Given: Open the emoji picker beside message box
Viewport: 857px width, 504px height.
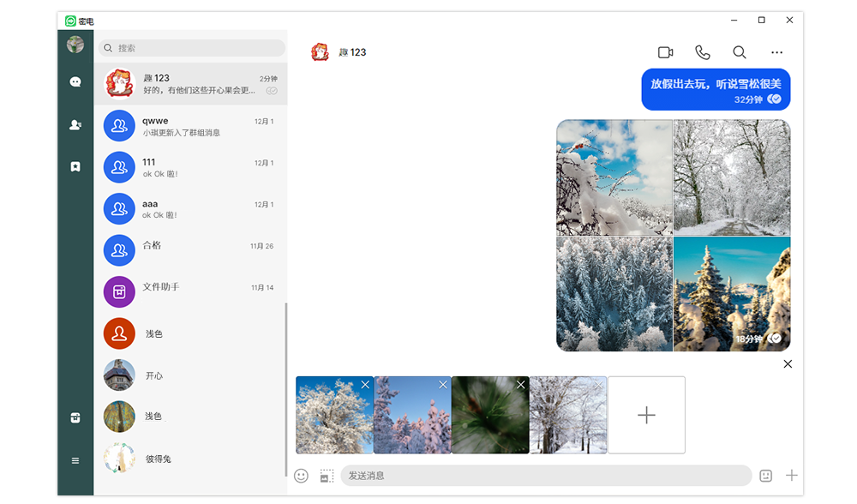Looking at the screenshot, I should [301, 476].
